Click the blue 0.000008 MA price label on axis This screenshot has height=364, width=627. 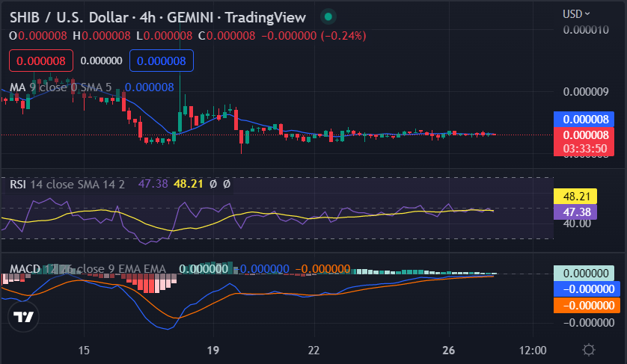pos(584,119)
